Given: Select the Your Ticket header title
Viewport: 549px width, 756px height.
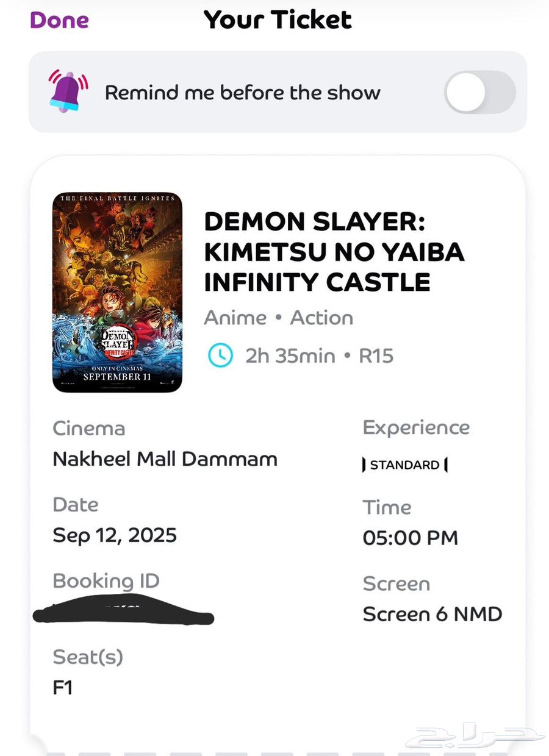Looking at the screenshot, I should [x=278, y=20].
